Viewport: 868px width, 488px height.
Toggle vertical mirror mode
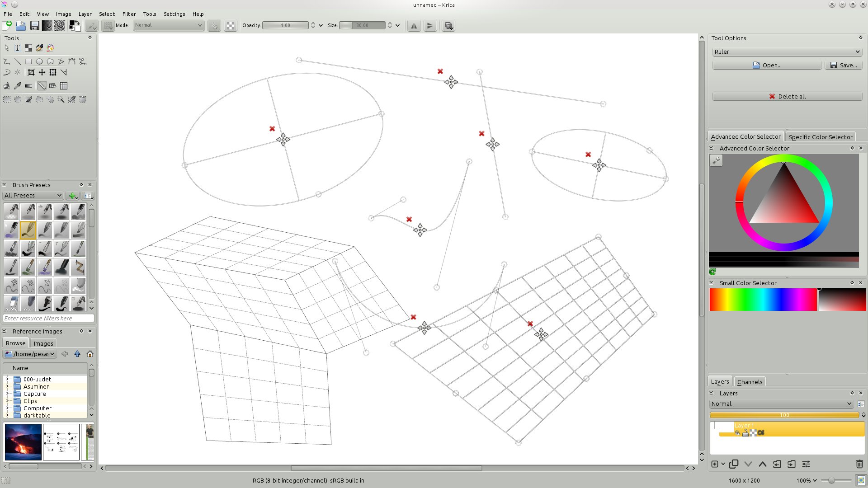coord(430,26)
